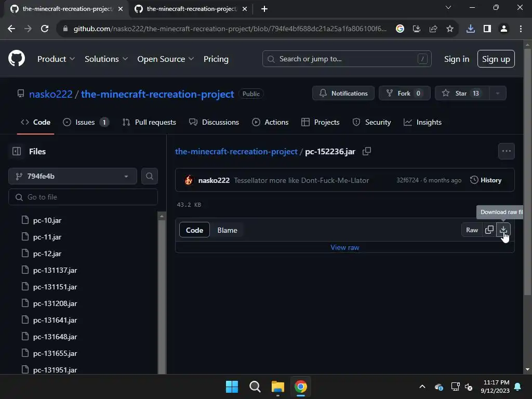Switch to the Code repository tab
532x399 pixels.
click(36, 122)
